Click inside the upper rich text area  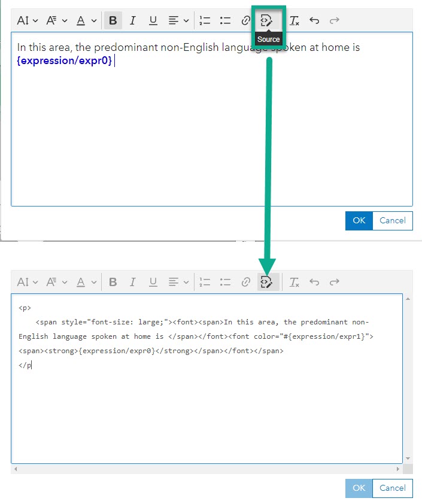tap(212, 119)
